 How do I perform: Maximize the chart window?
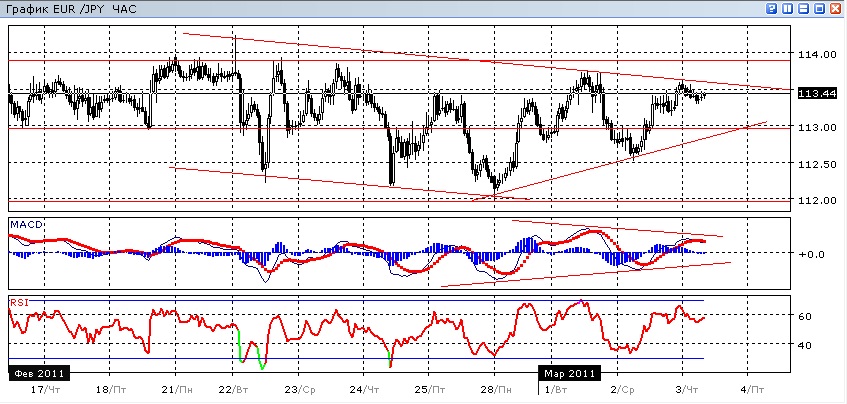(819, 9)
